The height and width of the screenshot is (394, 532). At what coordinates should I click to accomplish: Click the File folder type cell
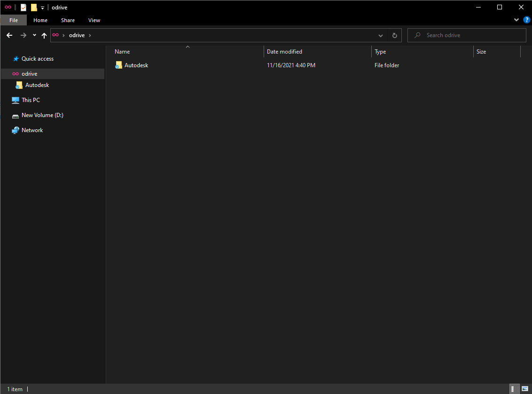click(387, 65)
